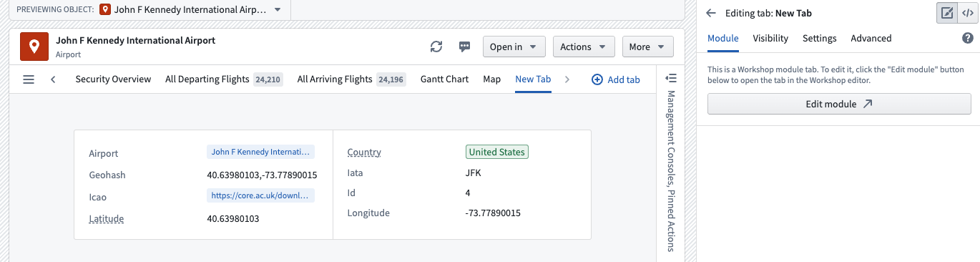Viewport: 980px width, 262px height.
Task: Click the Icao property label
Action: (x=98, y=198)
